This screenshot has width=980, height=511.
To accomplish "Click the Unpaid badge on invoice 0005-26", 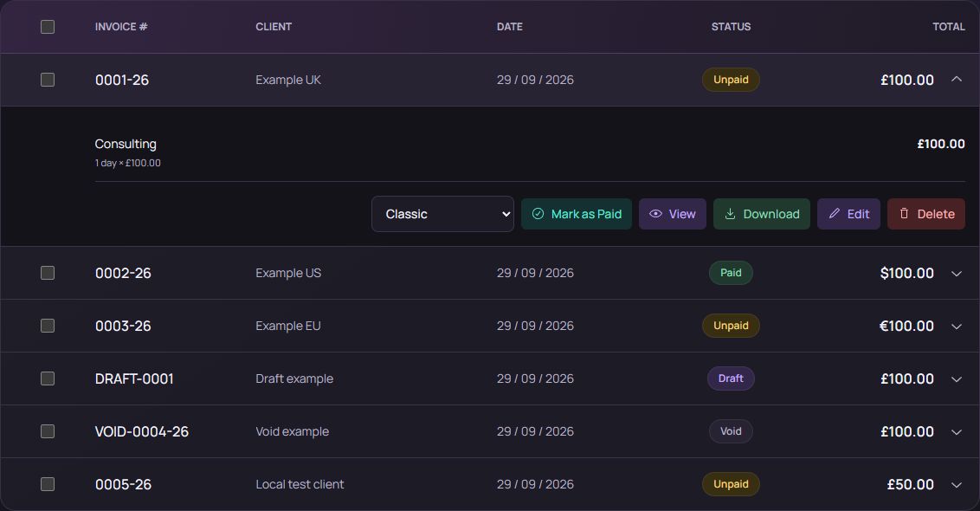I will [x=731, y=484].
